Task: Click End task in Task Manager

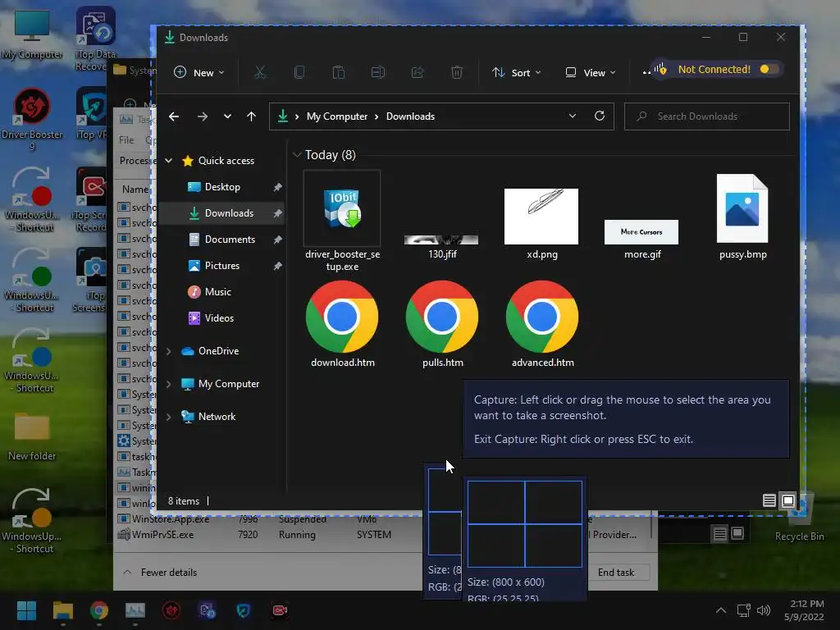Action: 616,572
